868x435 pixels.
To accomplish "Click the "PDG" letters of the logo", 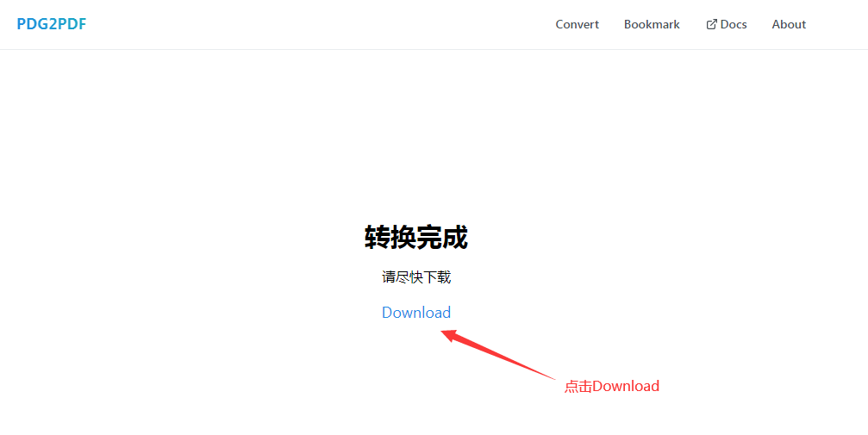I will 33,24.
